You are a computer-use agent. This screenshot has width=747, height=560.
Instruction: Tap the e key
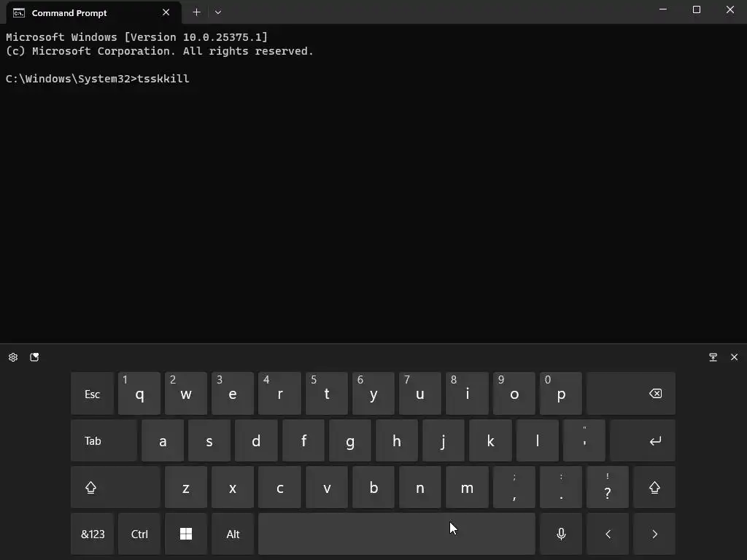coord(233,394)
